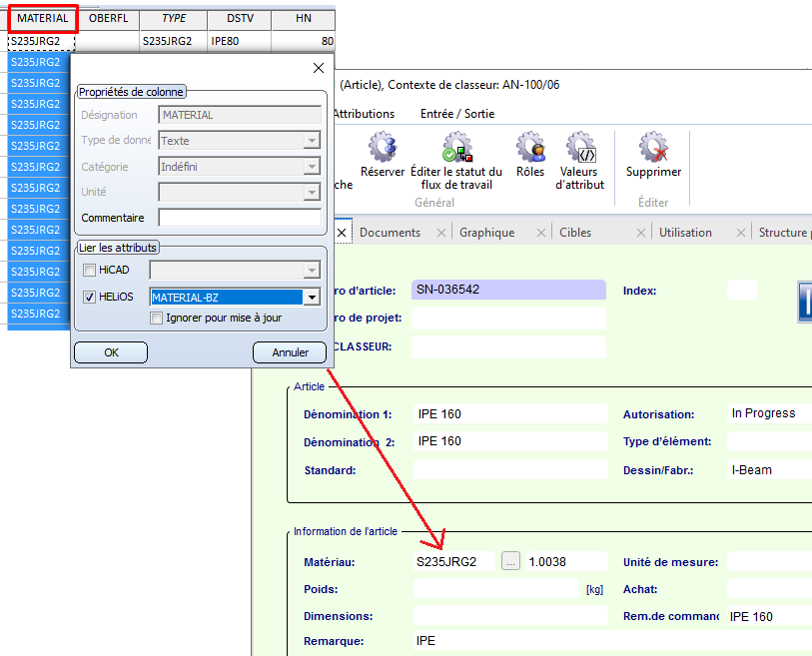Click the Supprimer icon
The image size is (812, 656).
(653, 148)
